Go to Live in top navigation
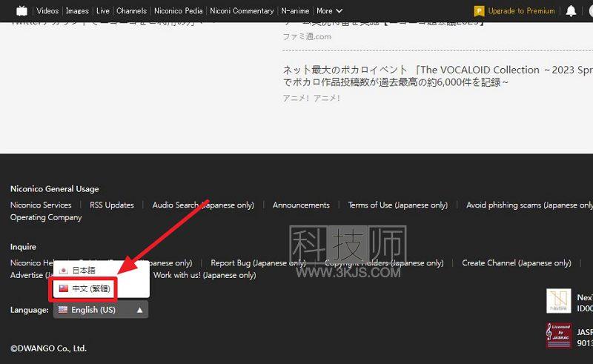The height and width of the screenshot is (364, 593). click(103, 11)
